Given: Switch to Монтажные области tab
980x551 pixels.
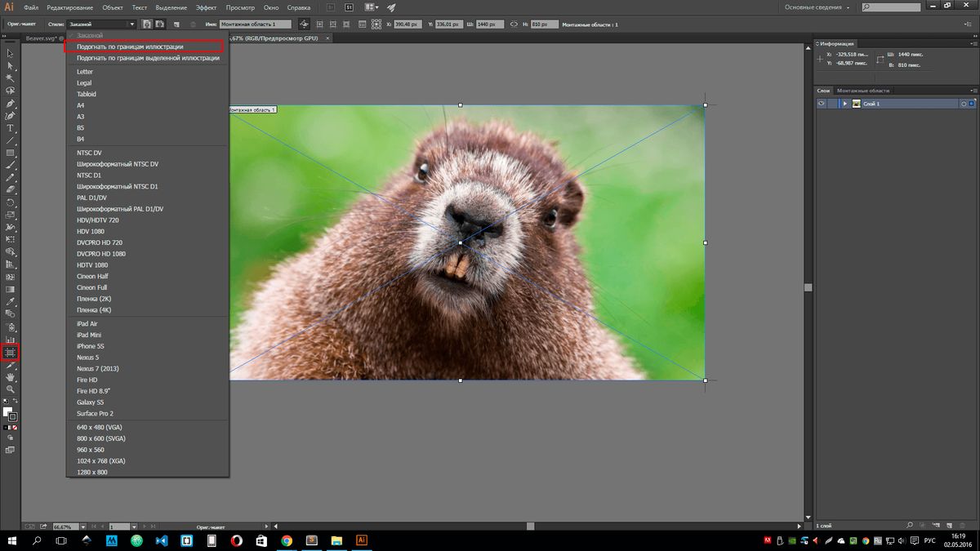Looking at the screenshot, I should [863, 91].
